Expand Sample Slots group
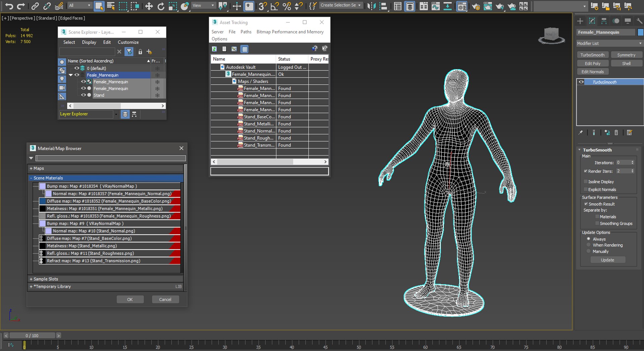The height and width of the screenshot is (351, 644). pyautogui.click(x=31, y=279)
